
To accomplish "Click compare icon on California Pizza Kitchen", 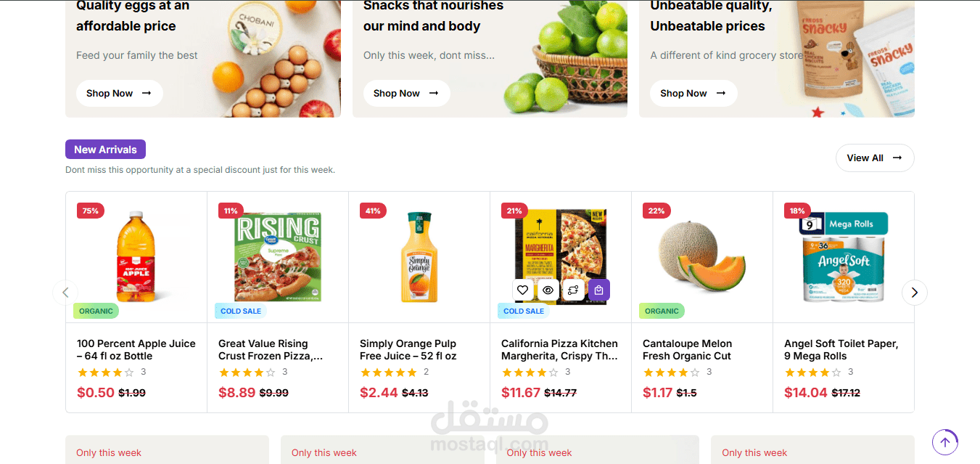I will click(x=573, y=290).
